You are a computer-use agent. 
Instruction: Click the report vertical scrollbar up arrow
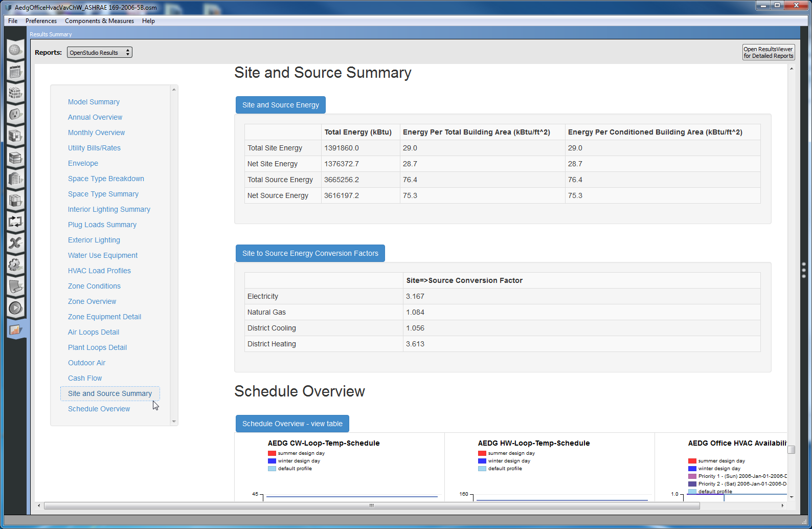click(792, 69)
